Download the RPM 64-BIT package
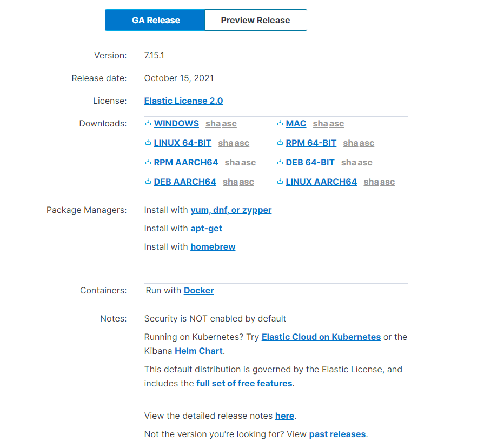 (x=311, y=143)
